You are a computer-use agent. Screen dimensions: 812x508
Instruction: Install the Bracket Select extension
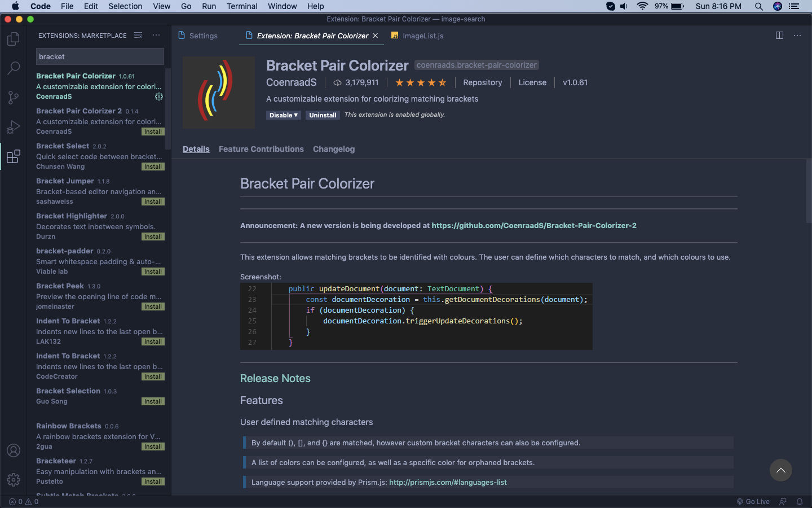153,167
